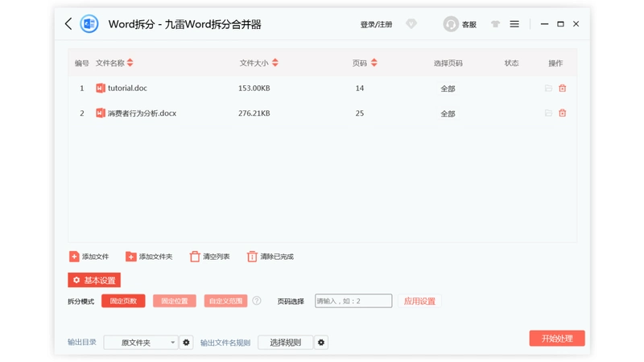Image resolution: width=644 pixels, height=362 pixels.
Task: Open the 基本设置 tab
Action: pos(94,280)
